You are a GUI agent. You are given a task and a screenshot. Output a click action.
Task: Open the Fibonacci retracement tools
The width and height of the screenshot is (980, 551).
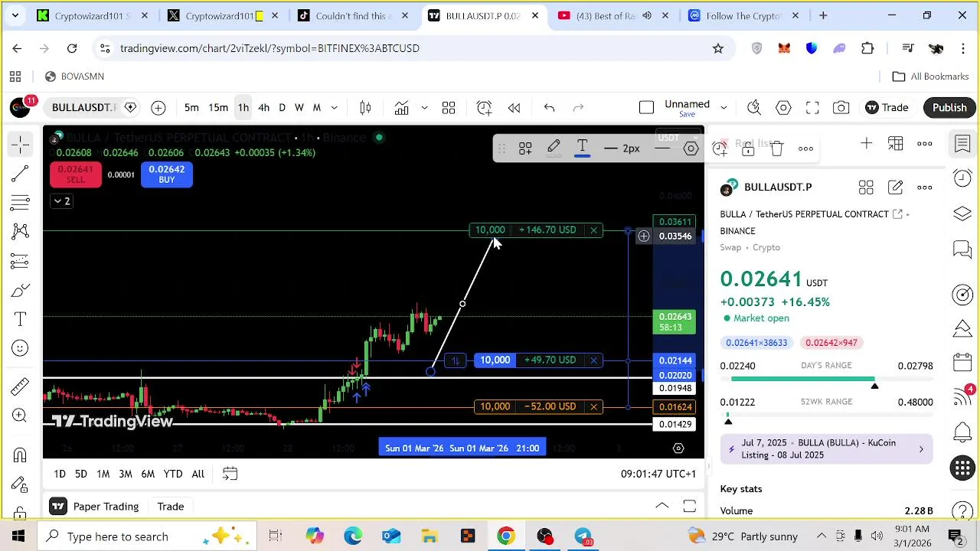[21, 203]
